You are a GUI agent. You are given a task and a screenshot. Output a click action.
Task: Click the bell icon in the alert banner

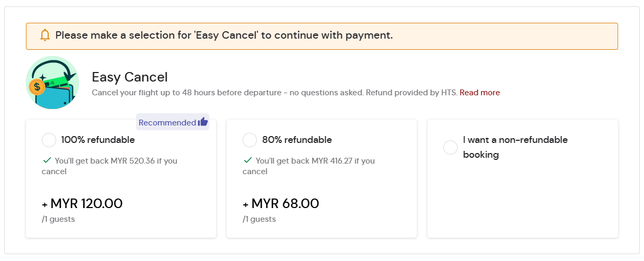[x=45, y=35]
